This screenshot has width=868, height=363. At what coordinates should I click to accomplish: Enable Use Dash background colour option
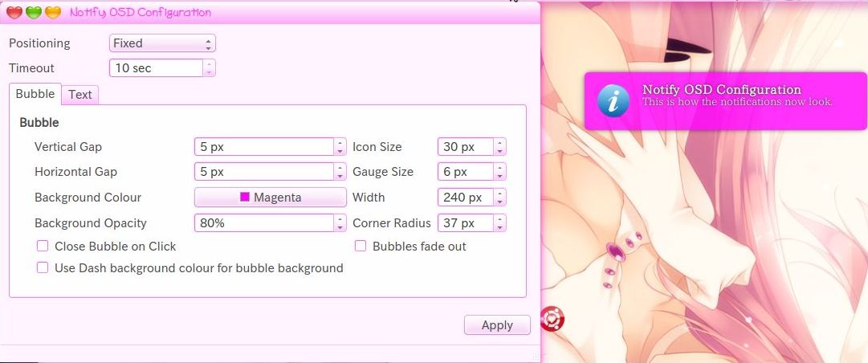point(43,268)
